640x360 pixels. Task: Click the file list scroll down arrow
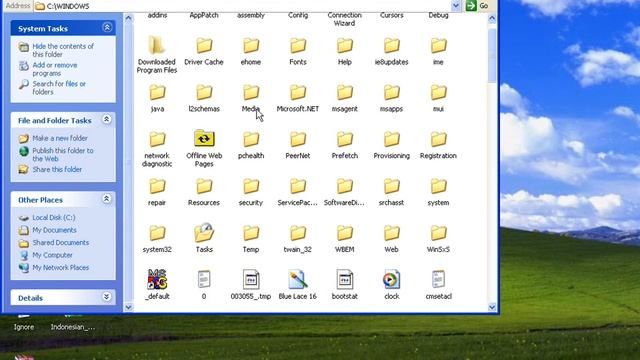click(492, 307)
